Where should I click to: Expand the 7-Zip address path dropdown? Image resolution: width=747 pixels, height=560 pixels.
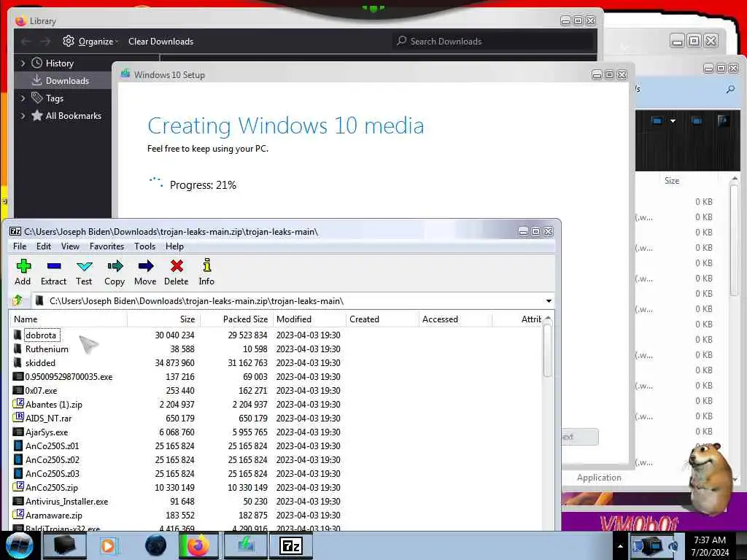tap(549, 301)
